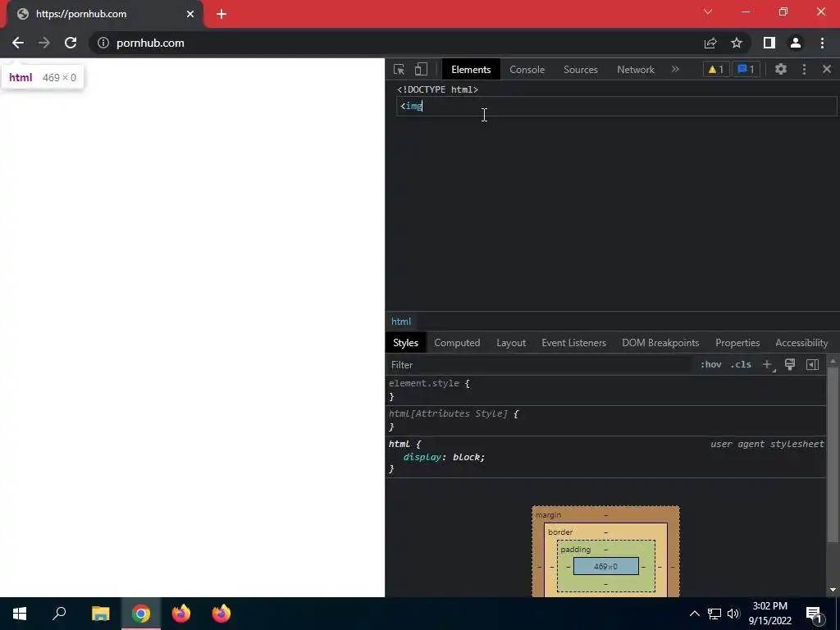Open the tab search dropdown chevron
The height and width of the screenshot is (630, 840).
(x=708, y=11)
